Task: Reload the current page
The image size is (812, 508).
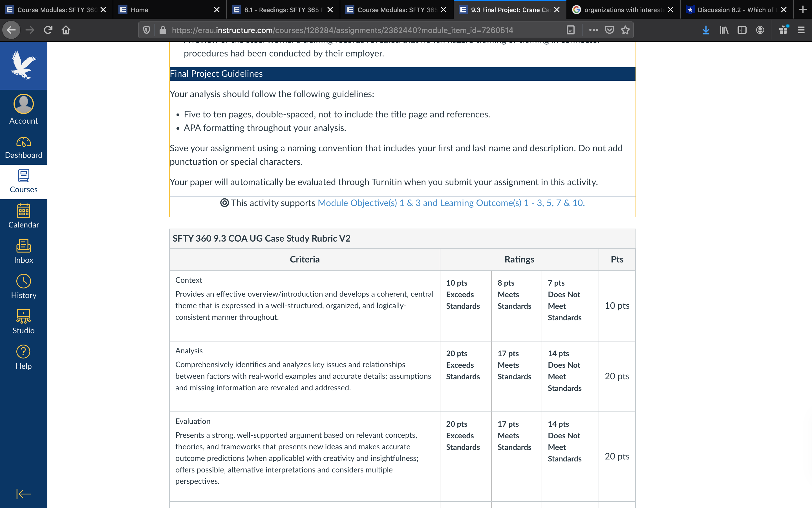Action: point(48,30)
